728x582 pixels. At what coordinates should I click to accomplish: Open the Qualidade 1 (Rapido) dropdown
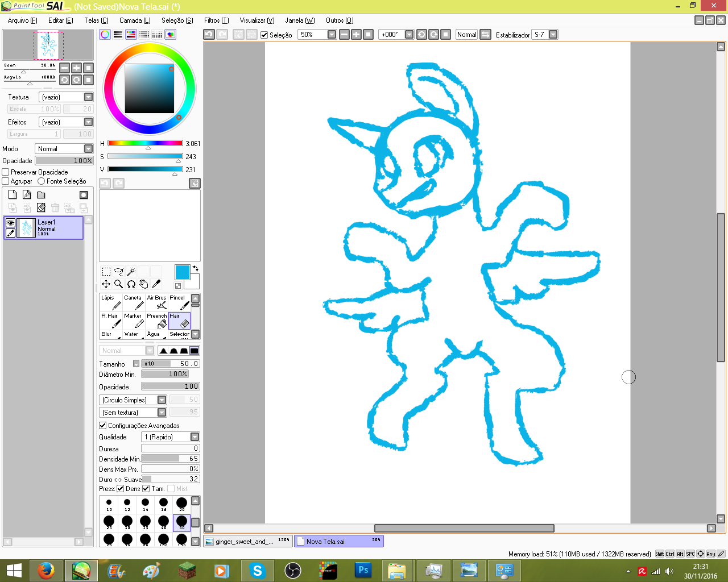tap(171, 436)
